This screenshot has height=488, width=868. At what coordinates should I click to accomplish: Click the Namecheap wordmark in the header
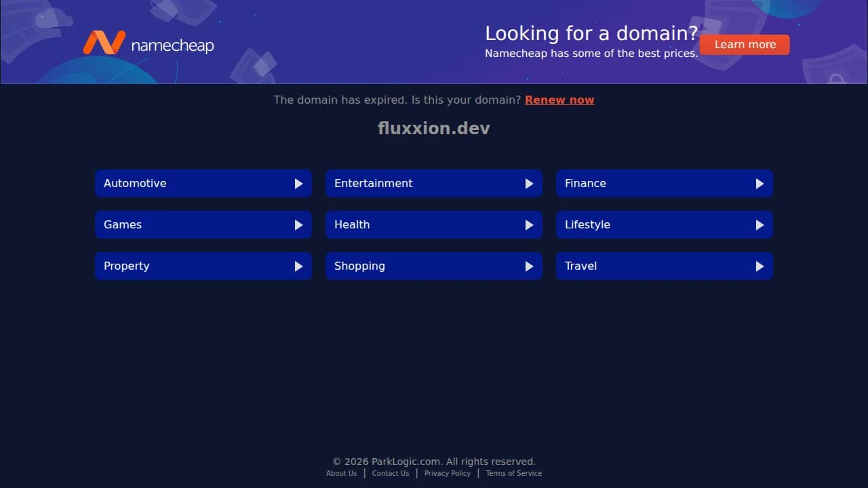tap(172, 45)
